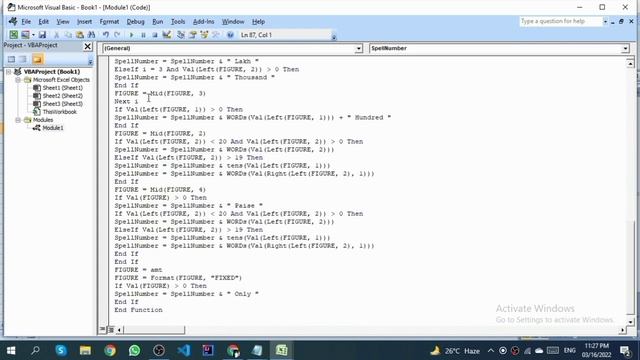
Task: Open the View menu
Action: (62, 22)
